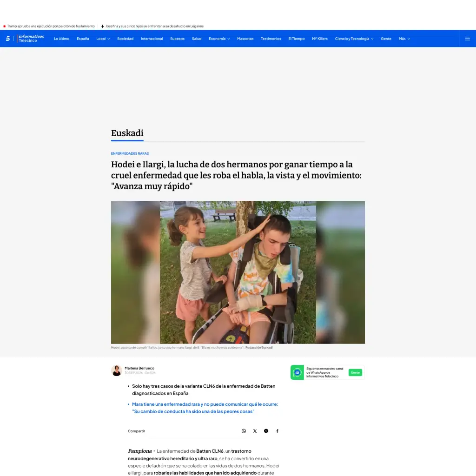Expand the Más dropdown menu
The image size is (476, 476).
pyautogui.click(x=404, y=39)
